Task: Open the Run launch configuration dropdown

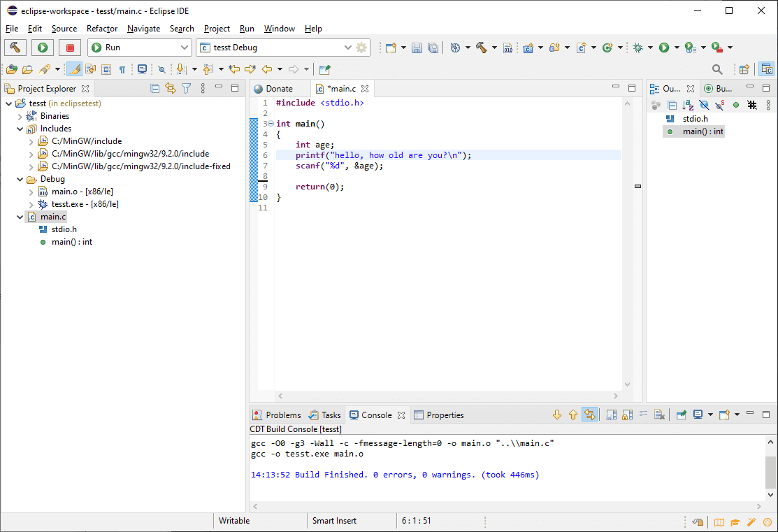Action: coord(185,47)
